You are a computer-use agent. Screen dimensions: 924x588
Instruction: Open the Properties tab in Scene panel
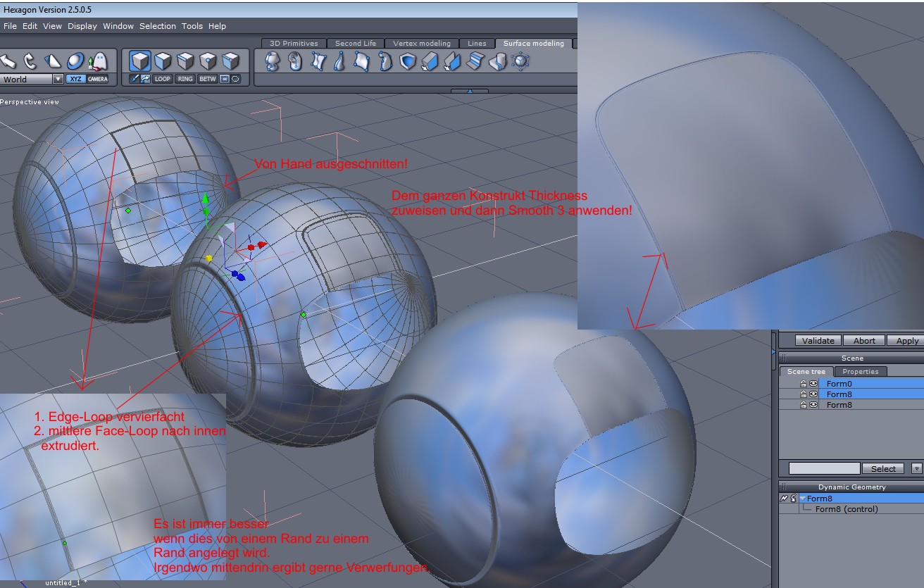[x=861, y=371]
